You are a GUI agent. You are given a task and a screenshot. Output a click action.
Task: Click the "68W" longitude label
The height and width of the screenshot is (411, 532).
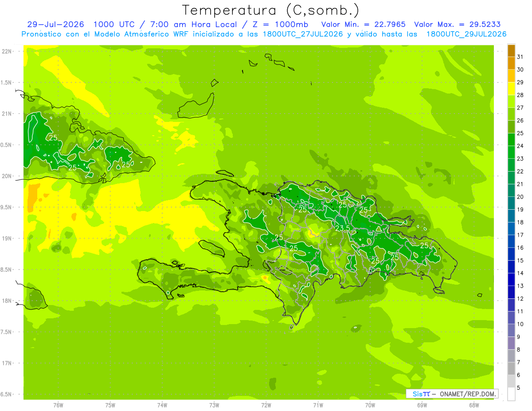pyautogui.click(x=474, y=405)
